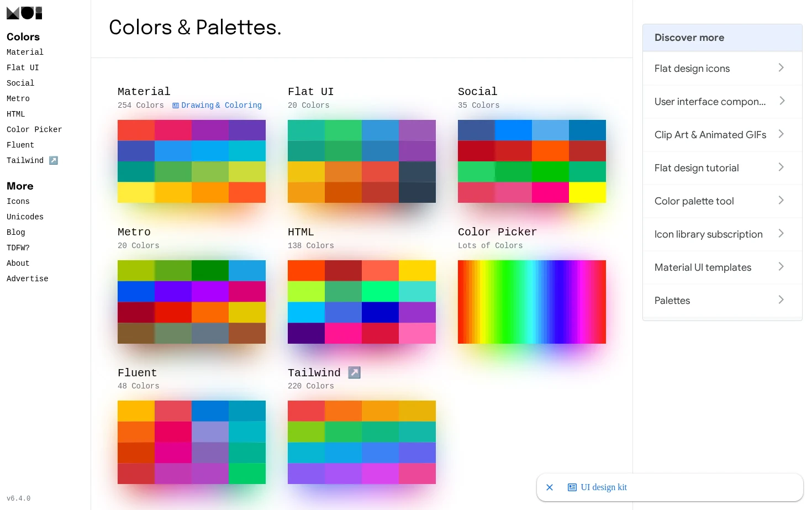Open Material in the sidebar menu

point(25,52)
